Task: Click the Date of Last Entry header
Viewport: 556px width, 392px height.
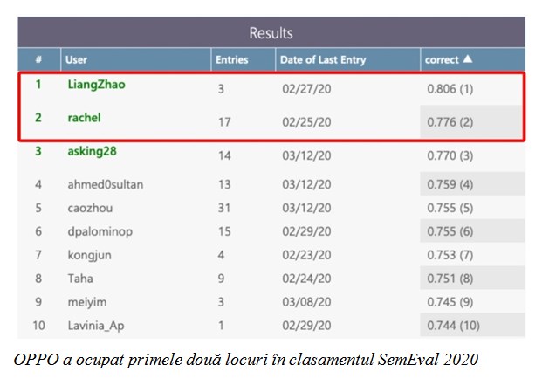Action: [x=323, y=60]
